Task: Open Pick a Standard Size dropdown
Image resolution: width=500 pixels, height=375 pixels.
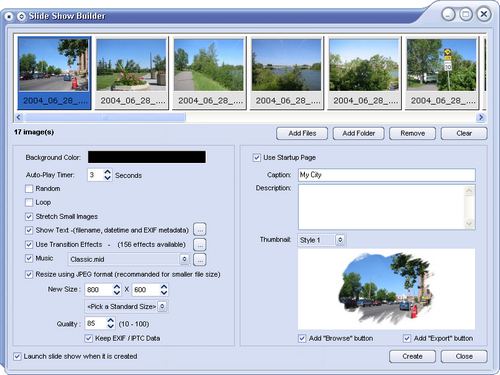Action: pos(162,306)
